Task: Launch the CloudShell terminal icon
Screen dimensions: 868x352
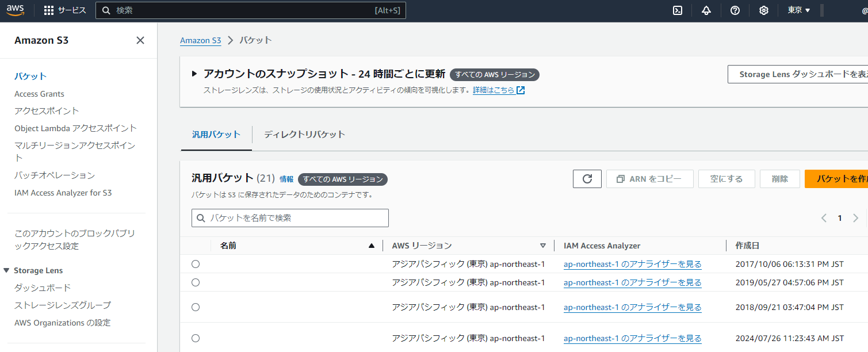Action: point(678,10)
